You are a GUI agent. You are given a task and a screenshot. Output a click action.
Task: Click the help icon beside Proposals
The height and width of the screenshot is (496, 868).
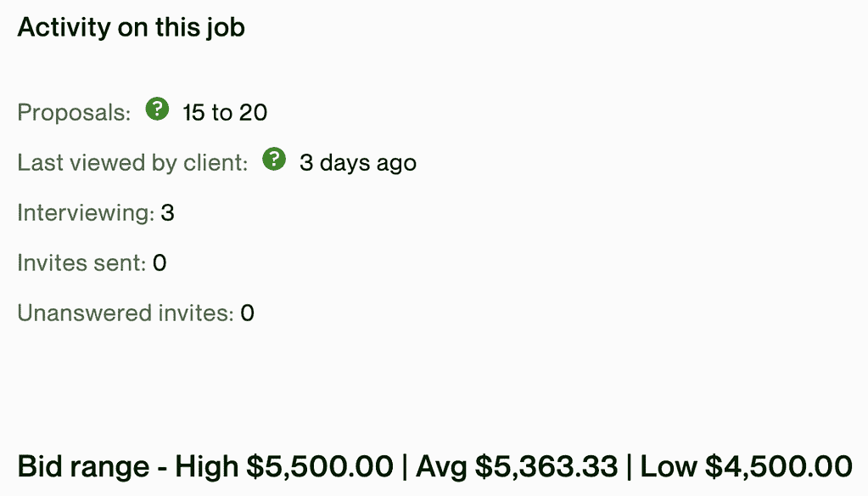(x=157, y=109)
